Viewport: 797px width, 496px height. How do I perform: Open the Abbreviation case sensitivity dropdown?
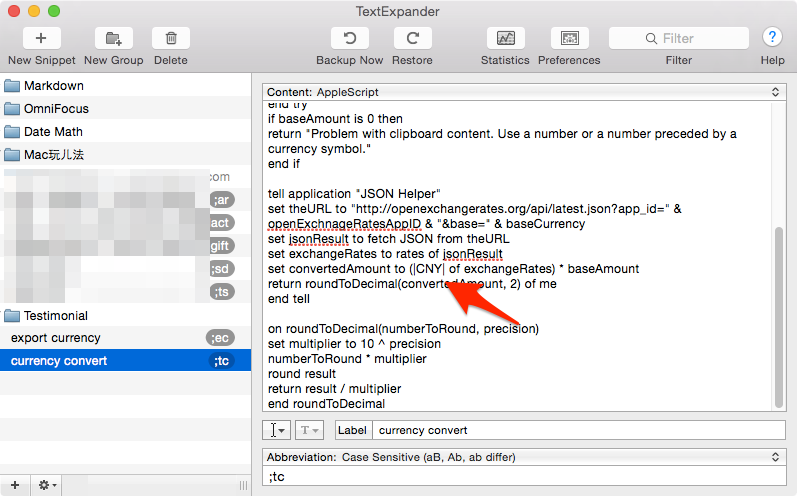click(x=524, y=457)
